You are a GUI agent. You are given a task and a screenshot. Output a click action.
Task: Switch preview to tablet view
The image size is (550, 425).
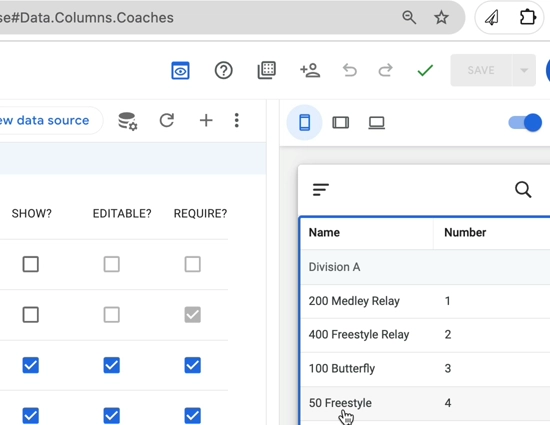(341, 123)
